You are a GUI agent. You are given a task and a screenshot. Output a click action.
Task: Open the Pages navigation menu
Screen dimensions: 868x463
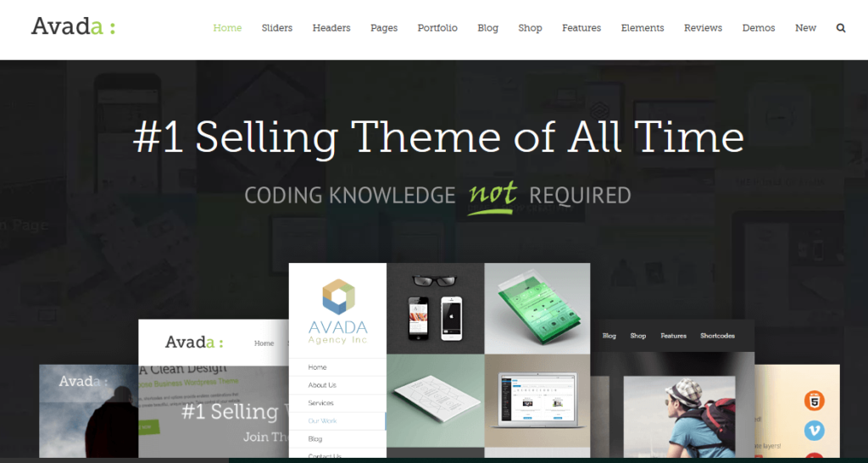pyautogui.click(x=384, y=28)
